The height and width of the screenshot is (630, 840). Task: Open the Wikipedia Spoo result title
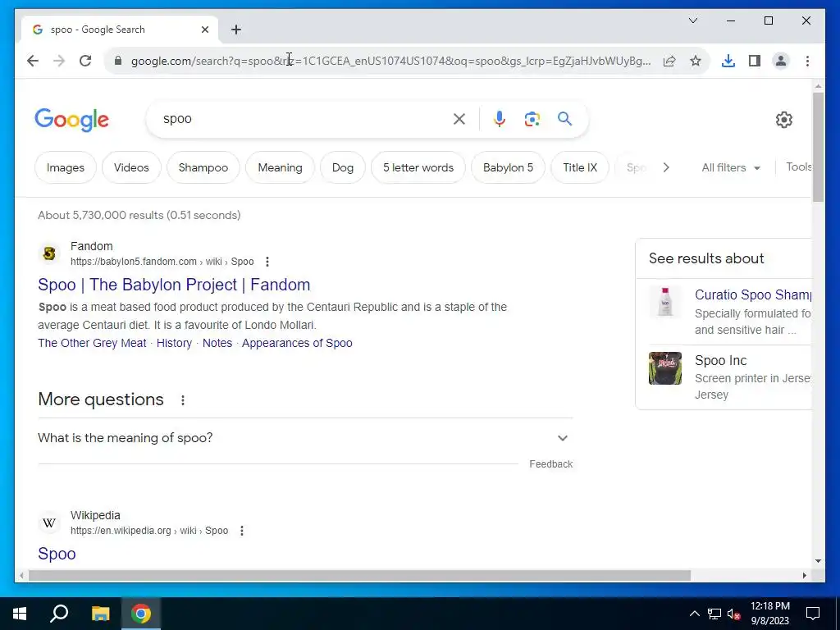(57, 554)
